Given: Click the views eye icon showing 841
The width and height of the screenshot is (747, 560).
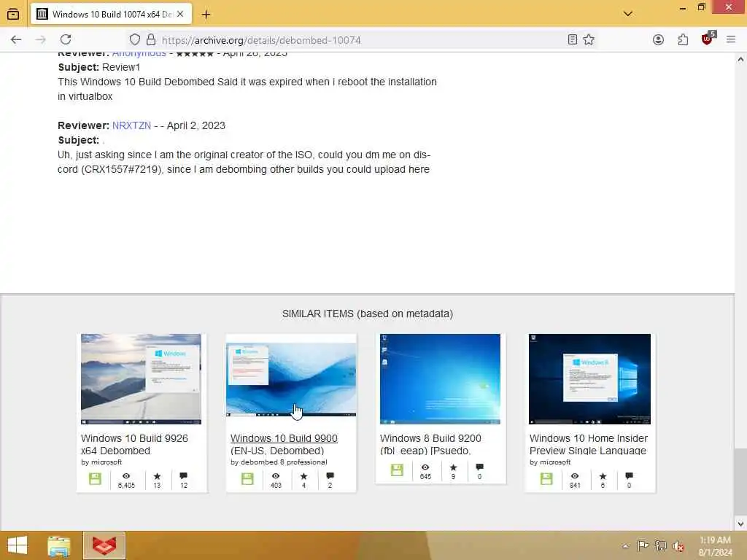Looking at the screenshot, I should (x=575, y=476).
